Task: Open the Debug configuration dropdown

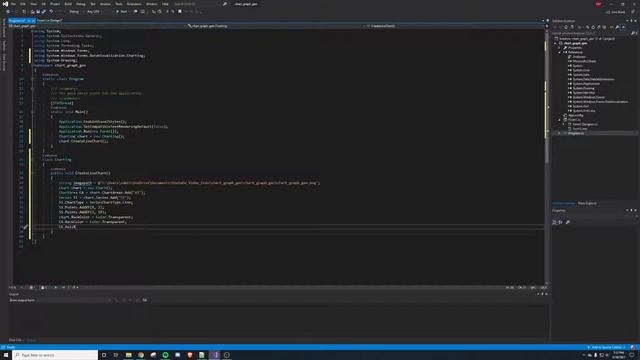Action: (76, 12)
